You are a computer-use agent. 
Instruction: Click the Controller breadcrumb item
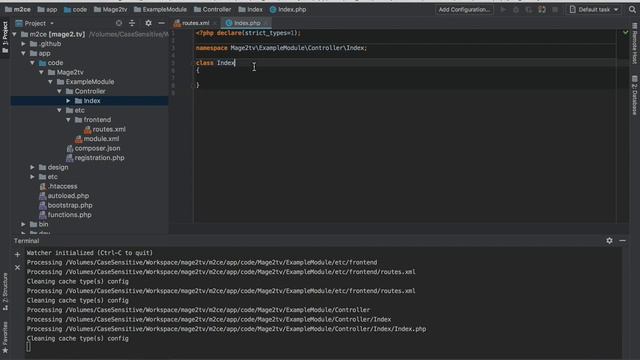coord(213,9)
